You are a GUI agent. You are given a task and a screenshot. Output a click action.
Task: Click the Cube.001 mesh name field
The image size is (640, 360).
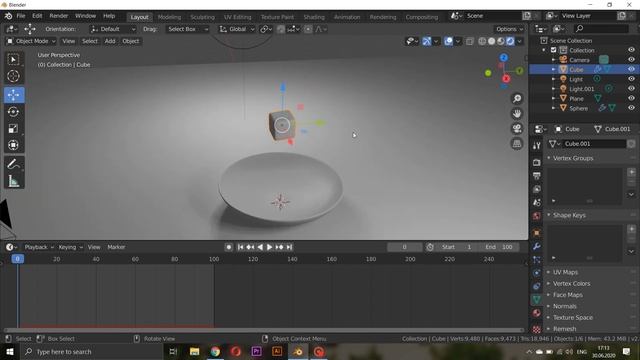click(594, 144)
